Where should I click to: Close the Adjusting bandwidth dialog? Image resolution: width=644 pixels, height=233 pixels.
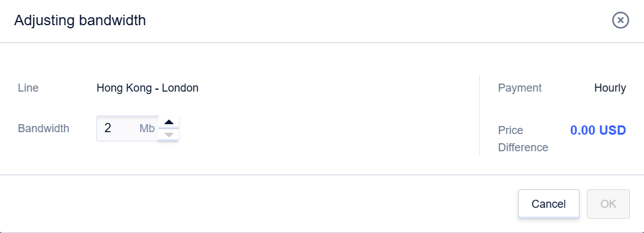coord(620,20)
